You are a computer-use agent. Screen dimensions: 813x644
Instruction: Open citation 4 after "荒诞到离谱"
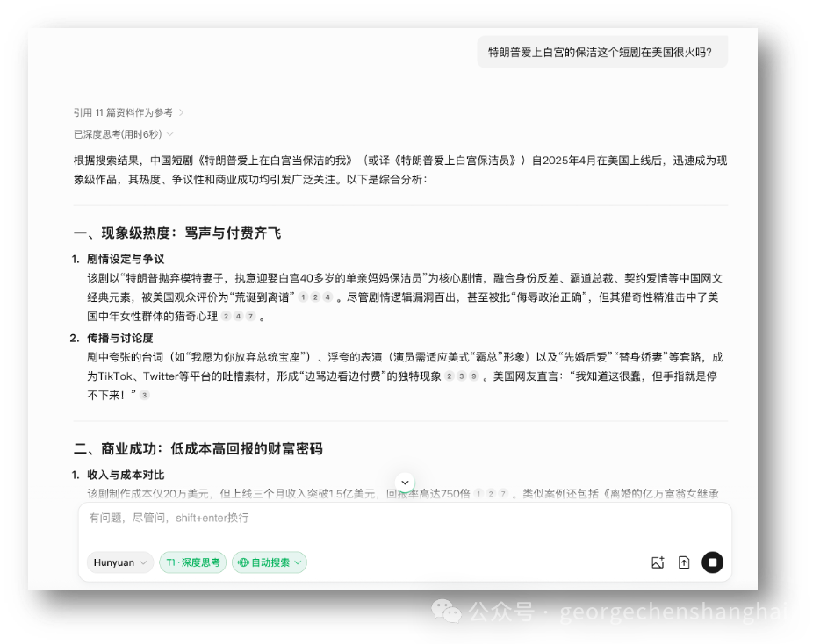pos(327,297)
